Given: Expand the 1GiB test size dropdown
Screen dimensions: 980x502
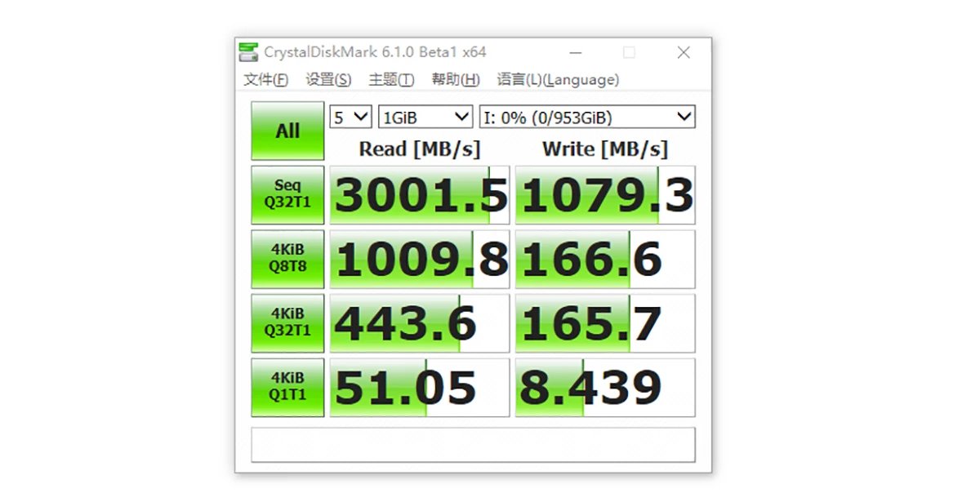Looking at the screenshot, I should coord(425,117).
